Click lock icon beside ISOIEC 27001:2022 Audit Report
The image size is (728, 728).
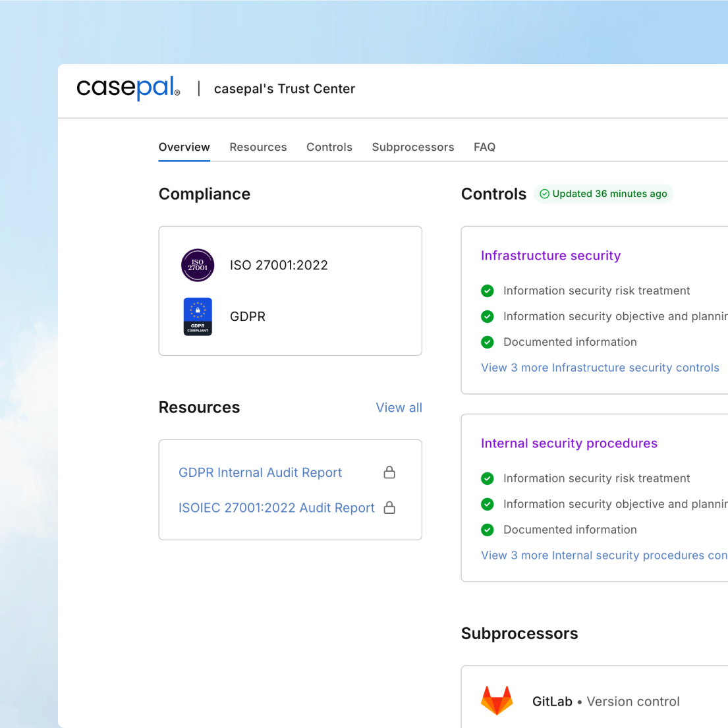(x=389, y=507)
